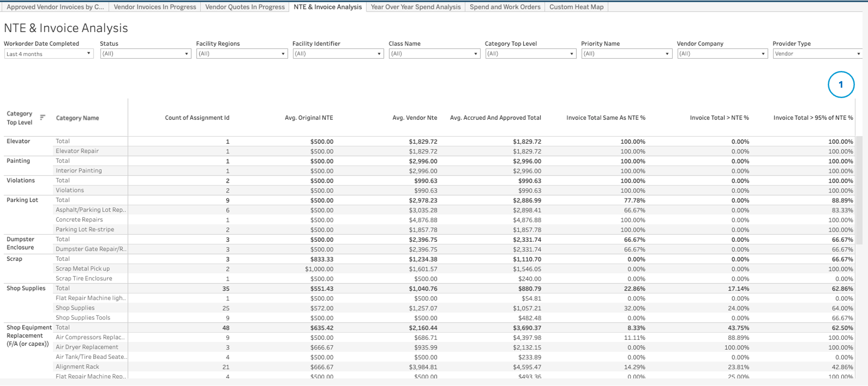Open the Priority Name dropdown
Screen dimensions: 868x386
point(626,54)
